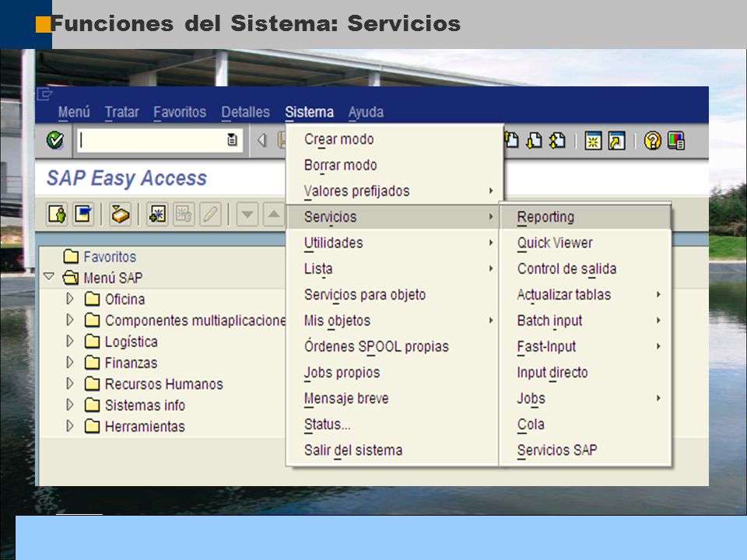Open the Customize local layout icon

click(676, 141)
